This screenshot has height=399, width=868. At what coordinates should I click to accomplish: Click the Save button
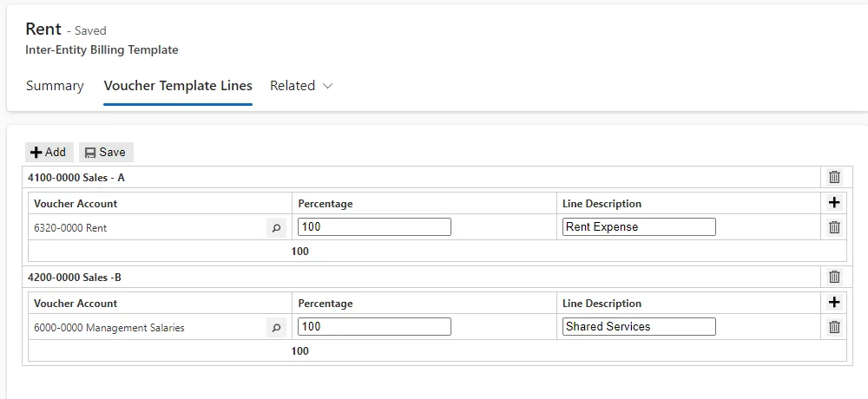click(x=106, y=152)
